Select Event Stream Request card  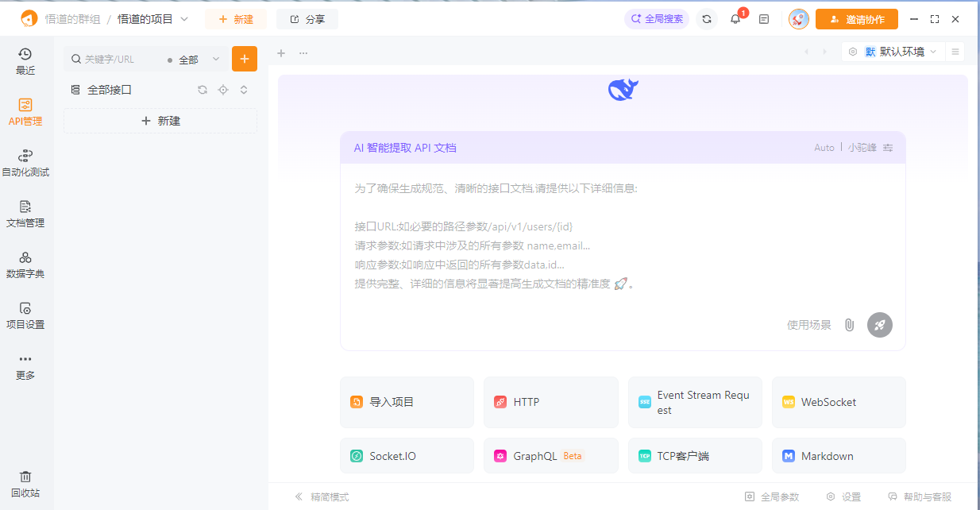click(695, 402)
